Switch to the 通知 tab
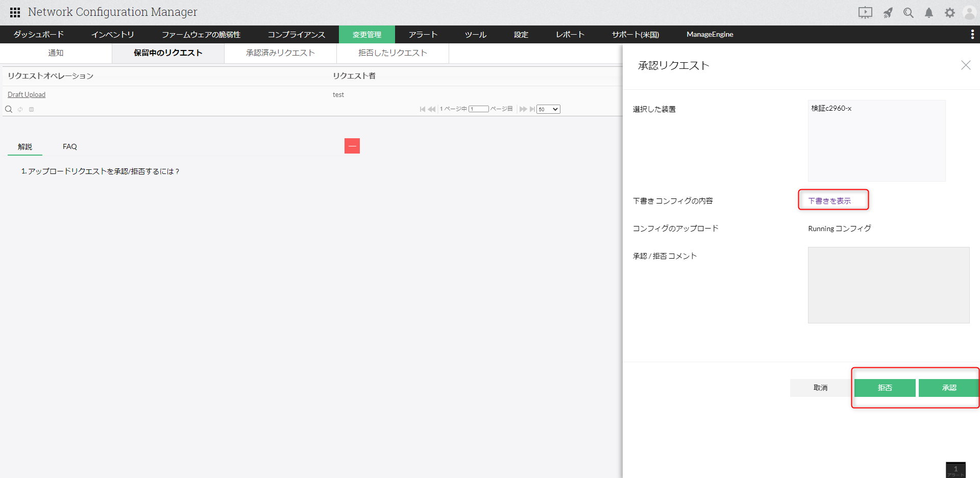Screen dimensions: 980x478 click(56, 53)
